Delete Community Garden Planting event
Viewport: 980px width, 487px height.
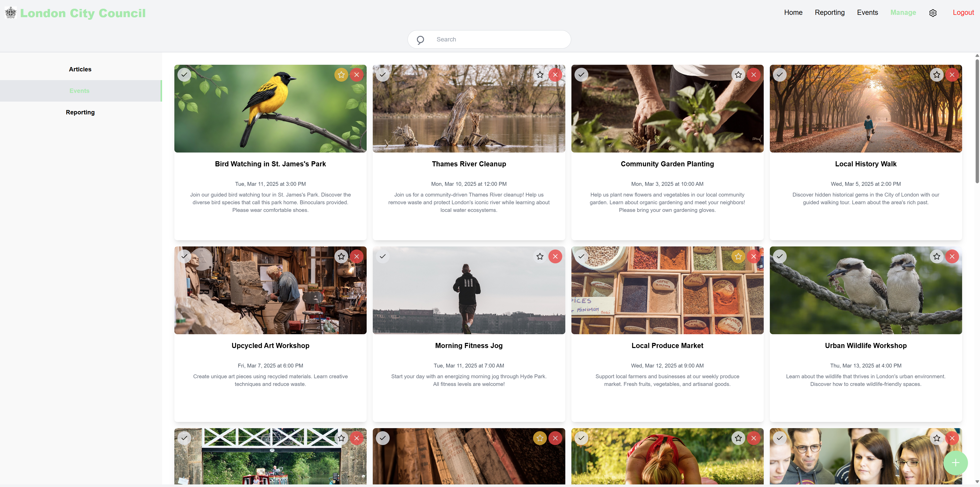pos(754,75)
